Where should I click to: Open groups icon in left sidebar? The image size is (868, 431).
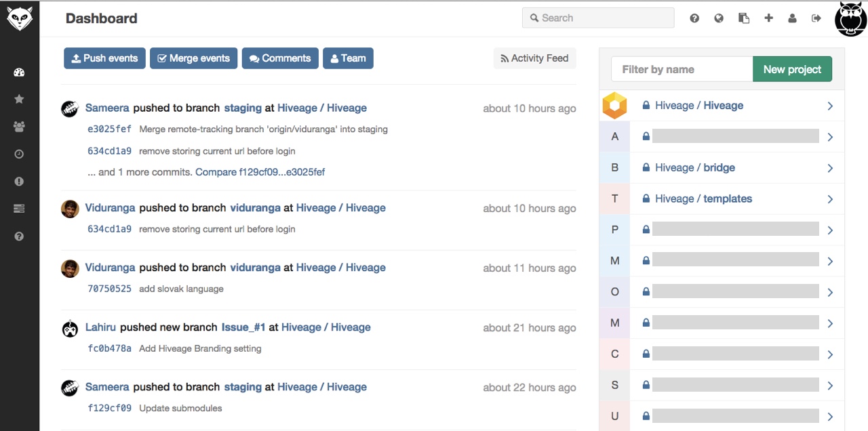point(19,126)
